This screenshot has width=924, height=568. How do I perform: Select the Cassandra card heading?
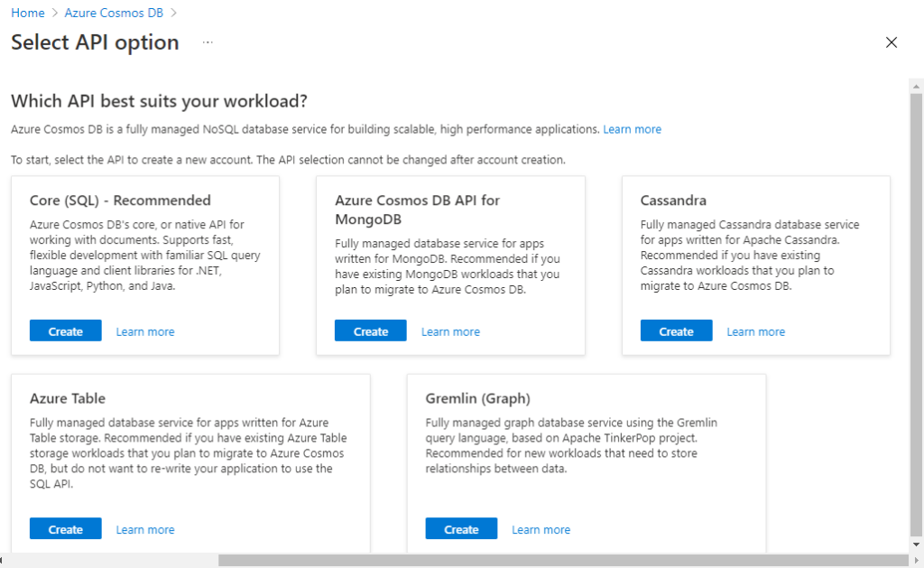tap(673, 200)
